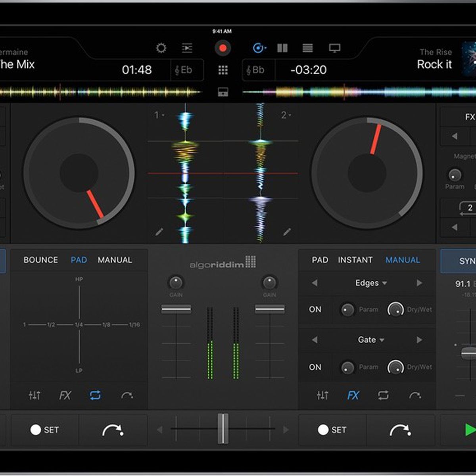Switch to the INSTANT tab
Screen dimensions: 476x476
pyautogui.click(x=355, y=260)
